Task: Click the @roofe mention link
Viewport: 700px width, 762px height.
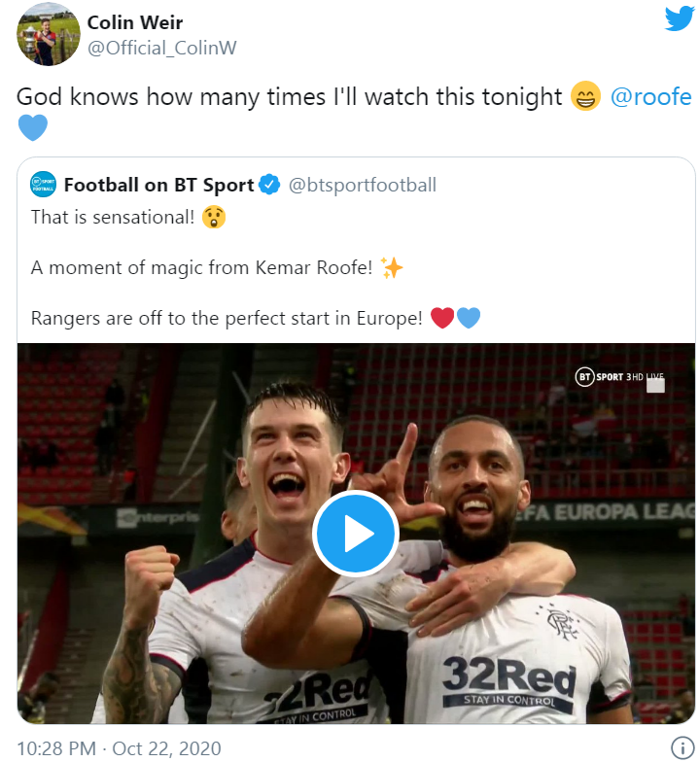Action: coord(650,97)
